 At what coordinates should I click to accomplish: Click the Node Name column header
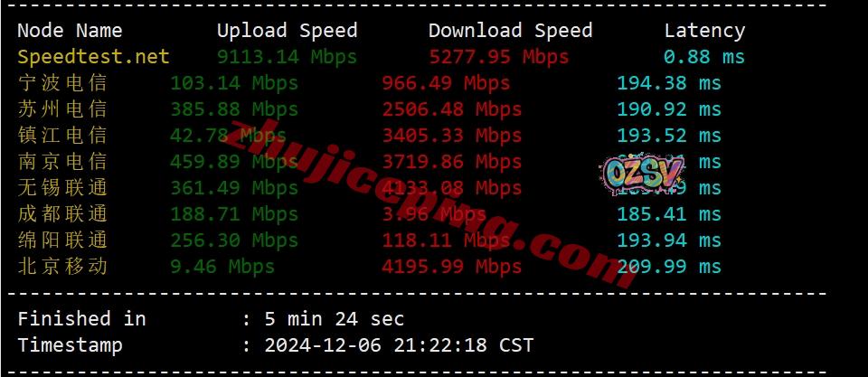70,31
